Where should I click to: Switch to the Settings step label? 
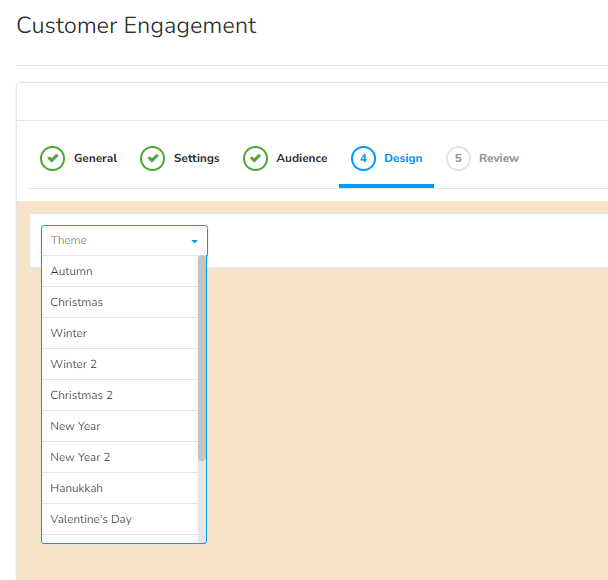point(196,158)
